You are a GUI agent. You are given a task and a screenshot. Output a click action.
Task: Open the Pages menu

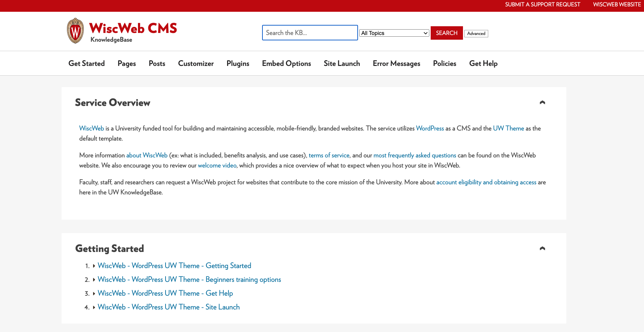pos(127,63)
